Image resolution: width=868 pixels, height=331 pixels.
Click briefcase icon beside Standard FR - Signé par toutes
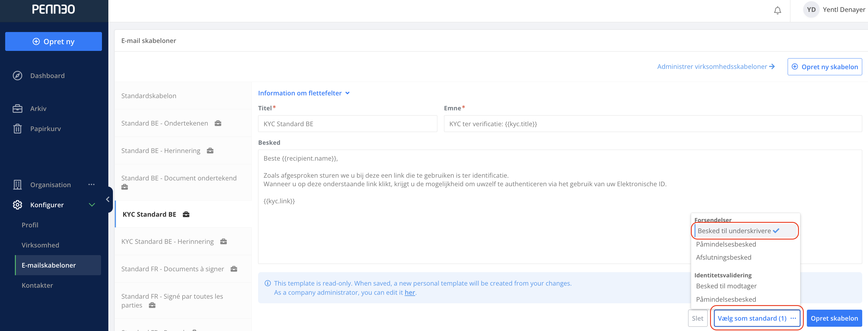pos(152,305)
